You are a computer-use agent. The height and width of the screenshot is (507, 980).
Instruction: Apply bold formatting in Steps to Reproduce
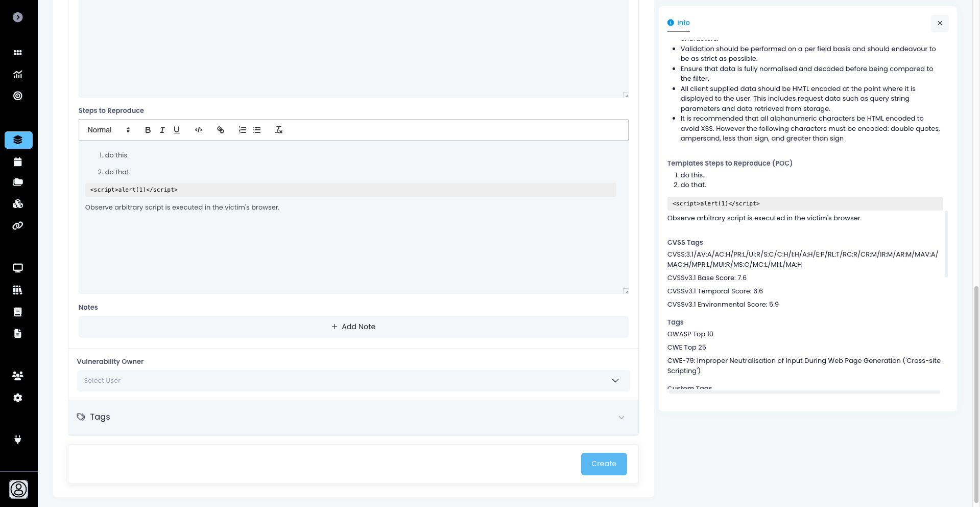(148, 130)
